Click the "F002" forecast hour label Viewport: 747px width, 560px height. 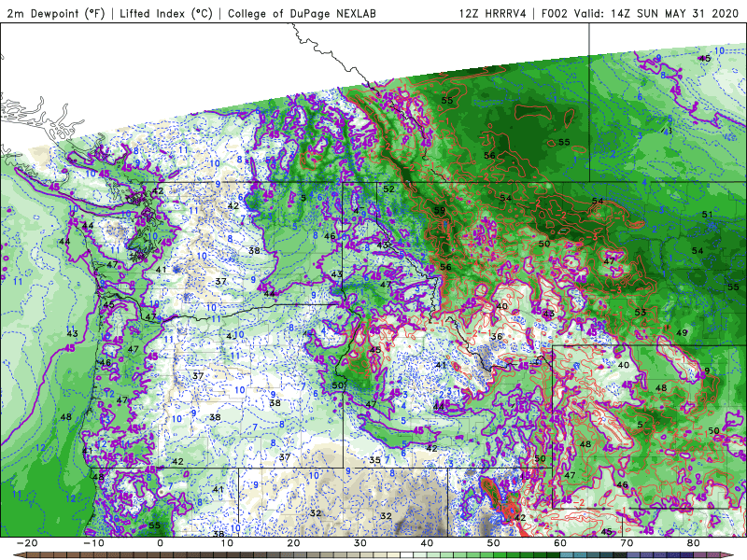pyautogui.click(x=554, y=13)
